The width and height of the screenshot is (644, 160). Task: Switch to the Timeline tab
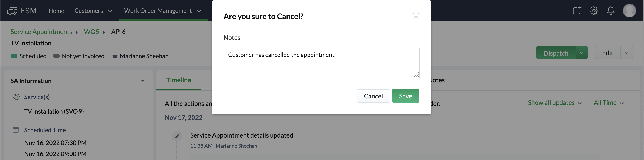pos(178,80)
